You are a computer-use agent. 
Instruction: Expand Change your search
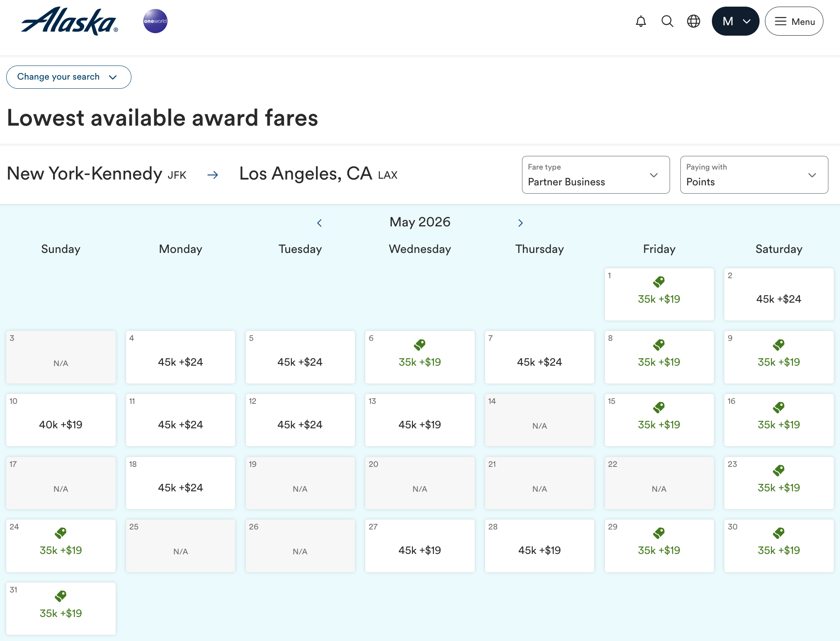(x=69, y=77)
